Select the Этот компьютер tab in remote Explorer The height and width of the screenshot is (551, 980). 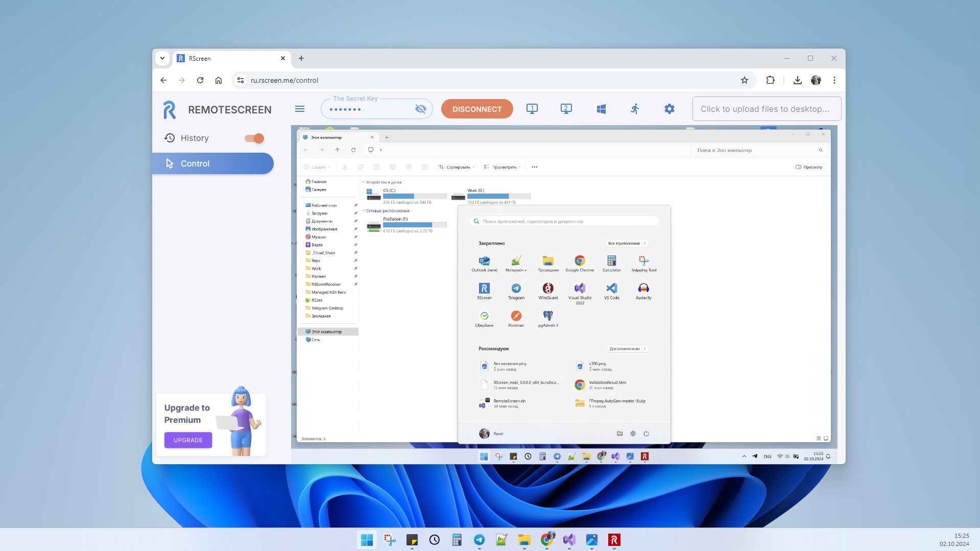pos(339,137)
